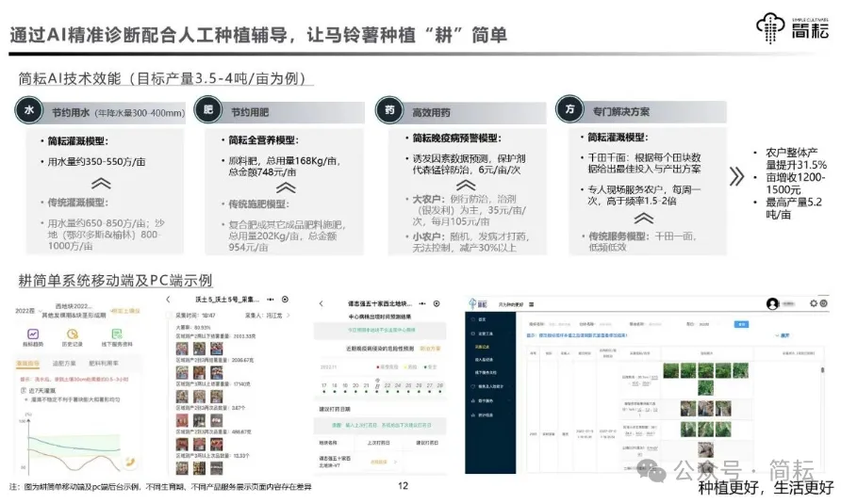Click the heading 耕简单系统移动端及PC端示例
Viewport: 841px width, 504px height.
point(115,281)
